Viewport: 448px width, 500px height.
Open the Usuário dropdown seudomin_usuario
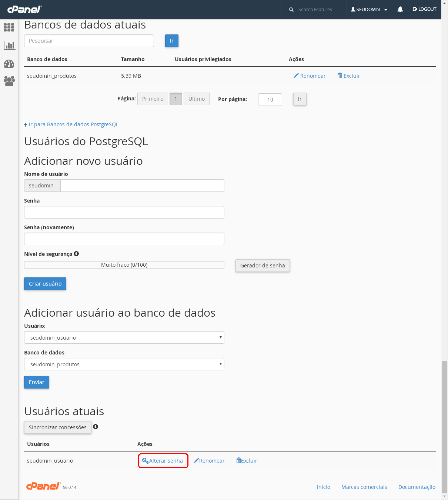click(x=124, y=337)
